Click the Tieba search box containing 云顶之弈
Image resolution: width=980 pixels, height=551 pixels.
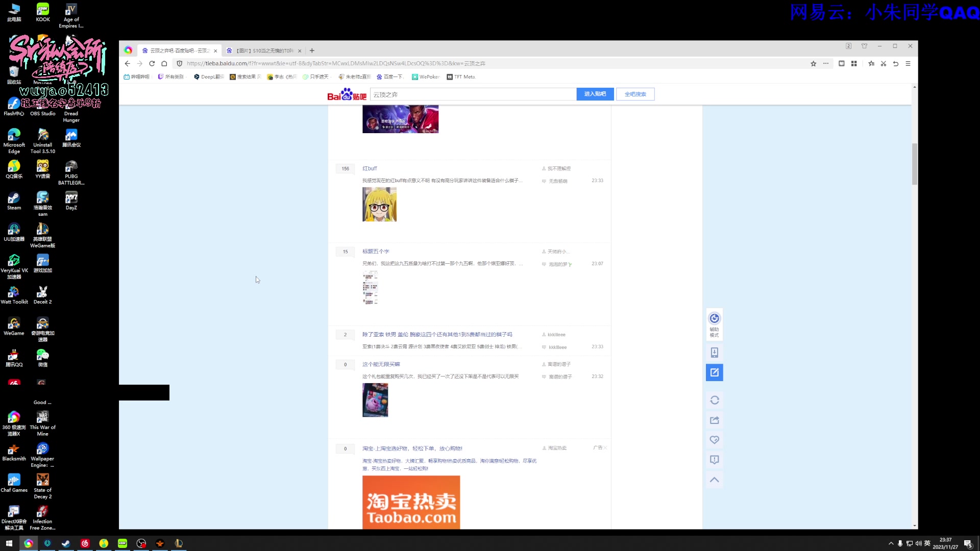coord(473,94)
